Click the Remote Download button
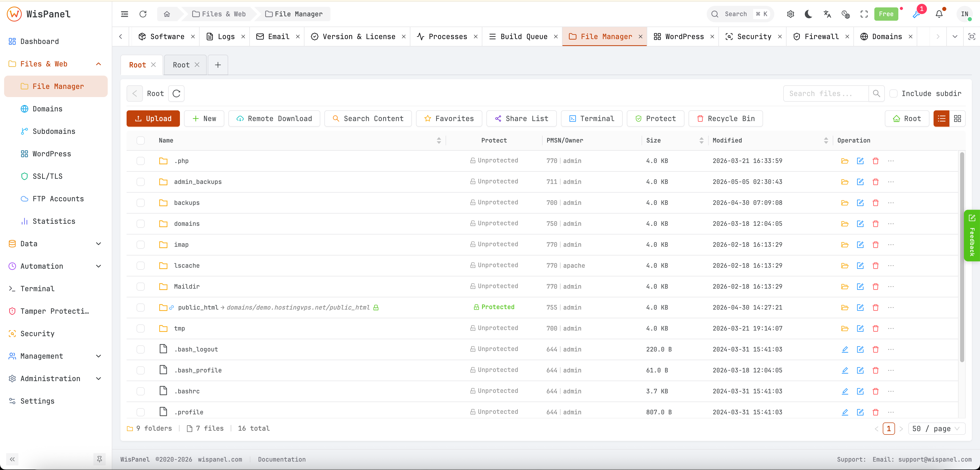 [x=274, y=119]
